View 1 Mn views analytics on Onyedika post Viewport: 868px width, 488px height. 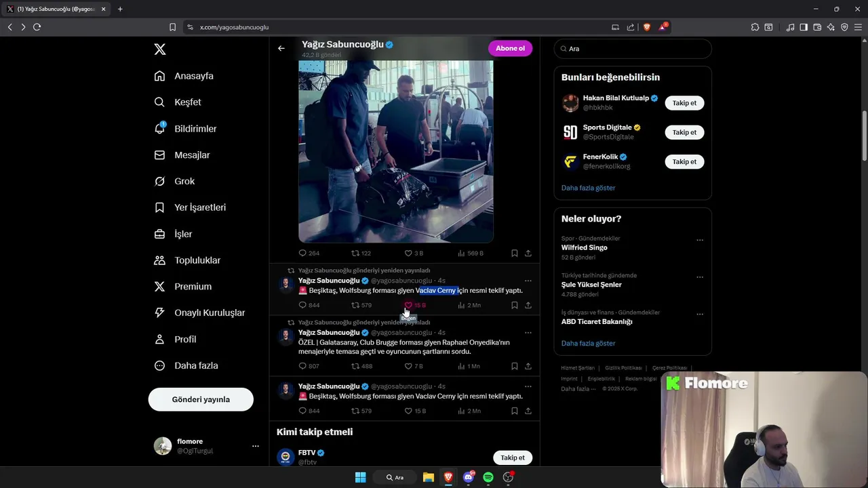pos(469,367)
